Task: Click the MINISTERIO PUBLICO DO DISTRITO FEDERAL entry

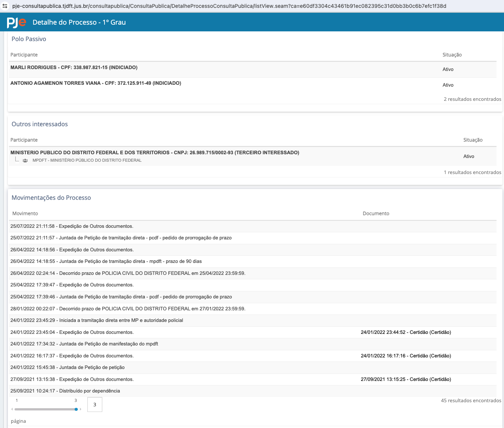Action: tap(155, 153)
